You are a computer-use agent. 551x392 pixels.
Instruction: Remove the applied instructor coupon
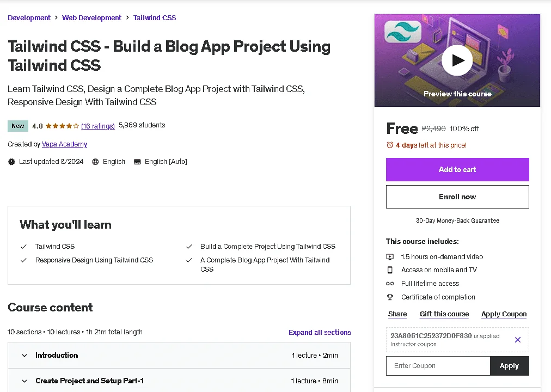[x=518, y=340]
